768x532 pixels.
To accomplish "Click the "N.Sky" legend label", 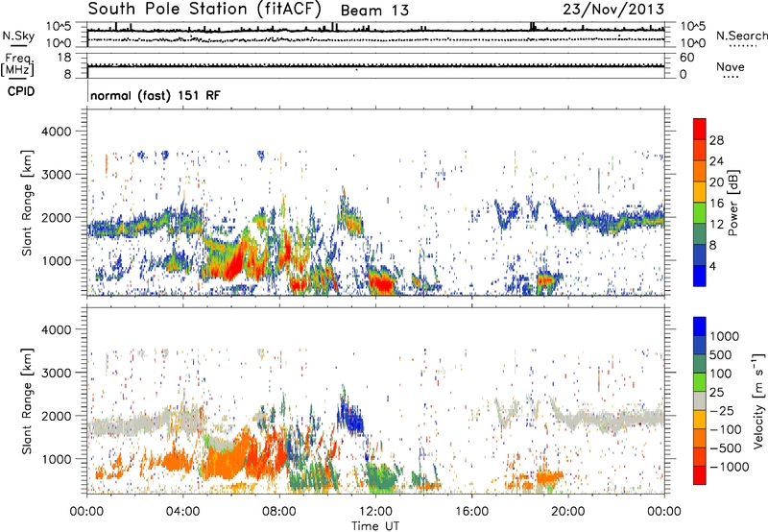I will click(x=18, y=36).
